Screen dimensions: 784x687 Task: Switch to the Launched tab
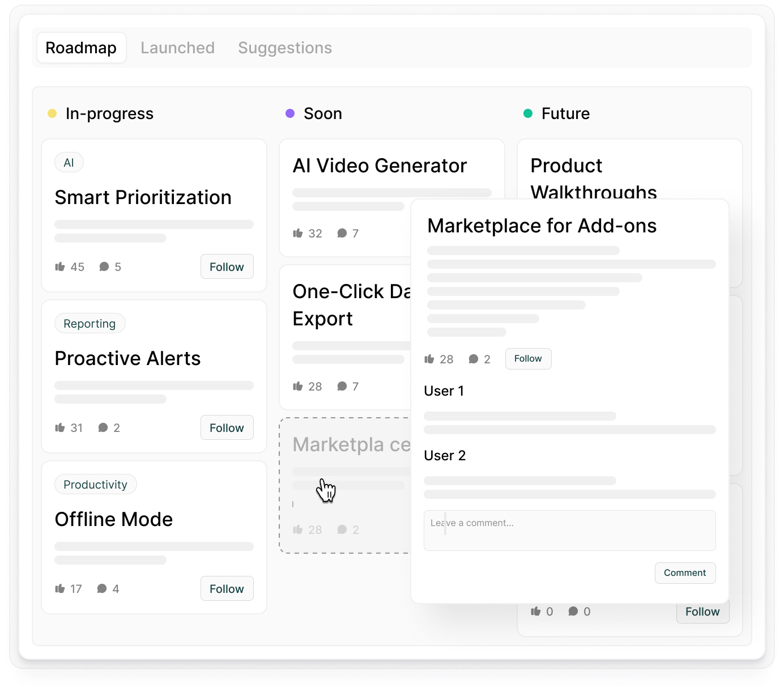[x=177, y=48]
